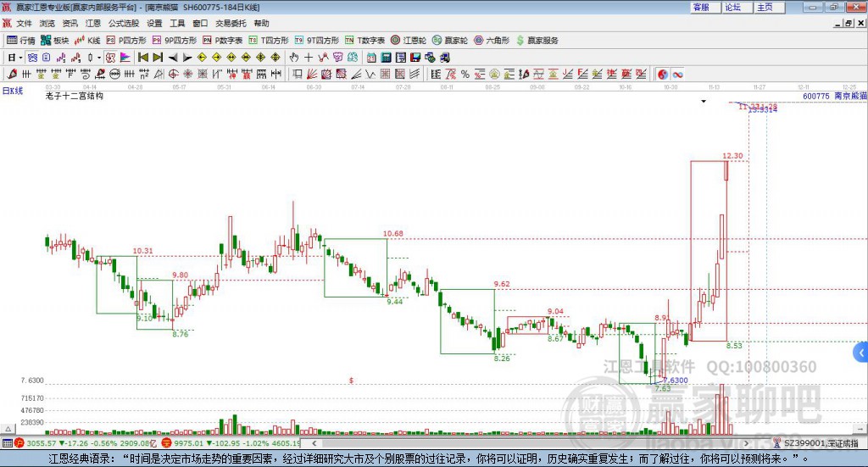Click the 600775 stock code label
The height and width of the screenshot is (467, 868).
coord(816,96)
